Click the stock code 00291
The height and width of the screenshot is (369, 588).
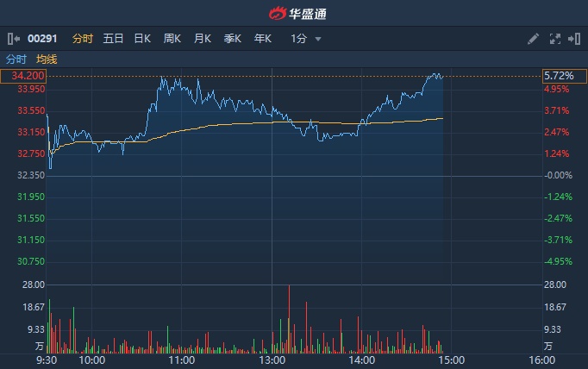click(x=42, y=39)
